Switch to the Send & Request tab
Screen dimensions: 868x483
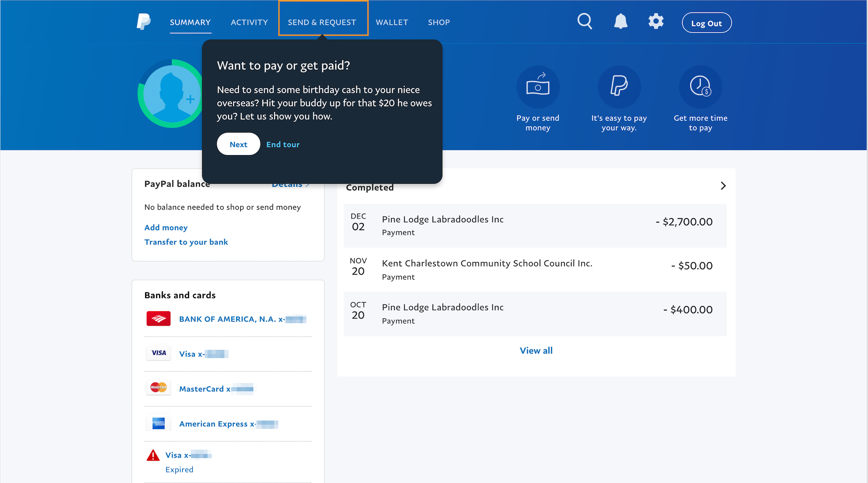(322, 22)
